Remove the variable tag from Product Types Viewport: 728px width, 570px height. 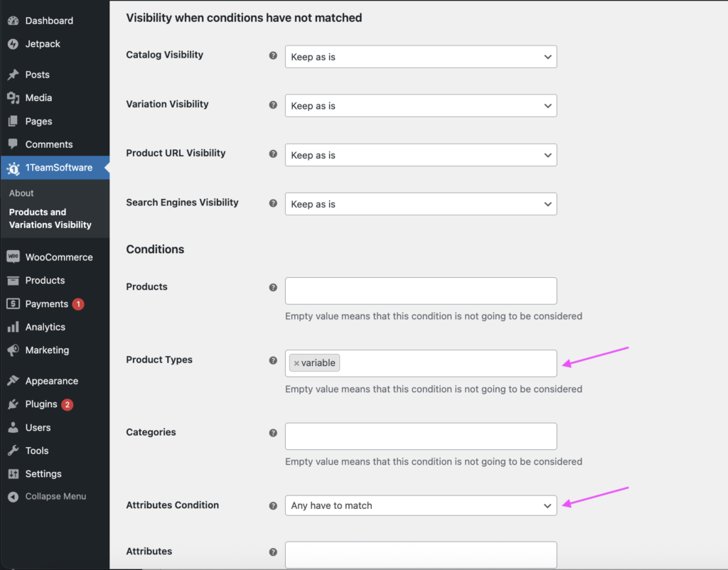pos(296,363)
